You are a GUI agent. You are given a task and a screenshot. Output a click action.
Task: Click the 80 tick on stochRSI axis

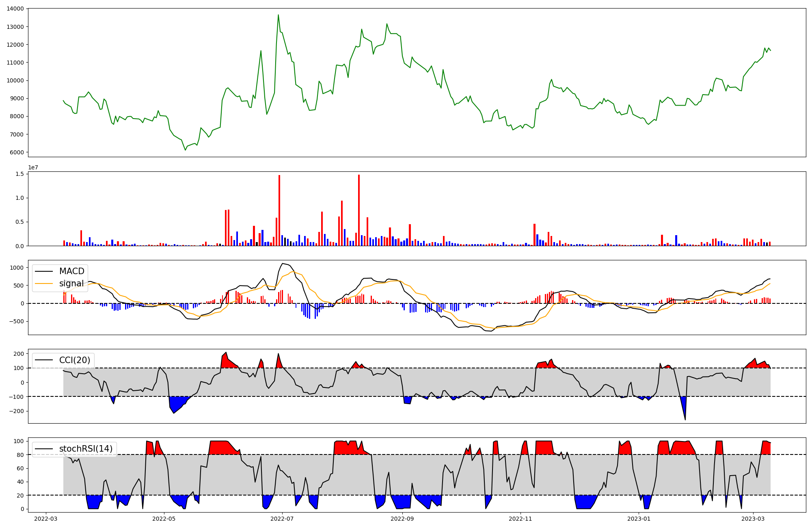[20, 454]
